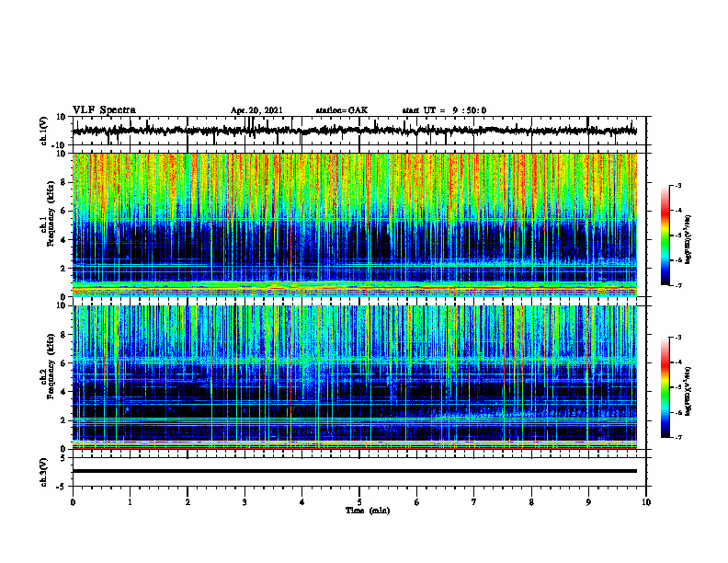
Task: Click the "8" kHz tick on ch.2 frequency axis
Action: (x=63, y=335)
